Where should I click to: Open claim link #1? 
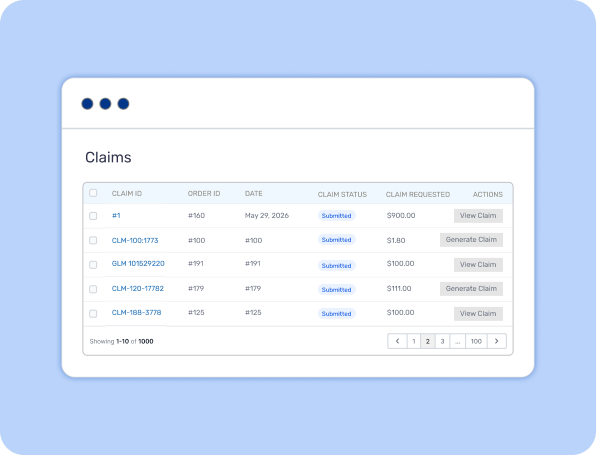click(x=116, y=216)
